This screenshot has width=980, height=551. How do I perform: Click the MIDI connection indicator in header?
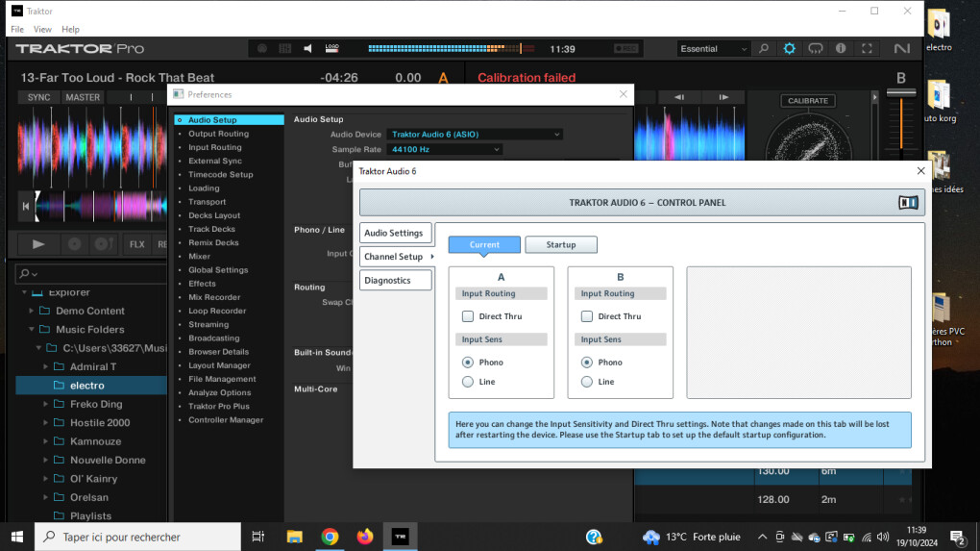point(262,49)
